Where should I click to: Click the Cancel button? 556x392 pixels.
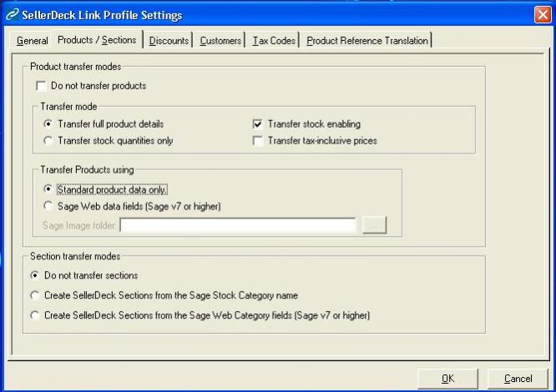click(x=518, y=379)
